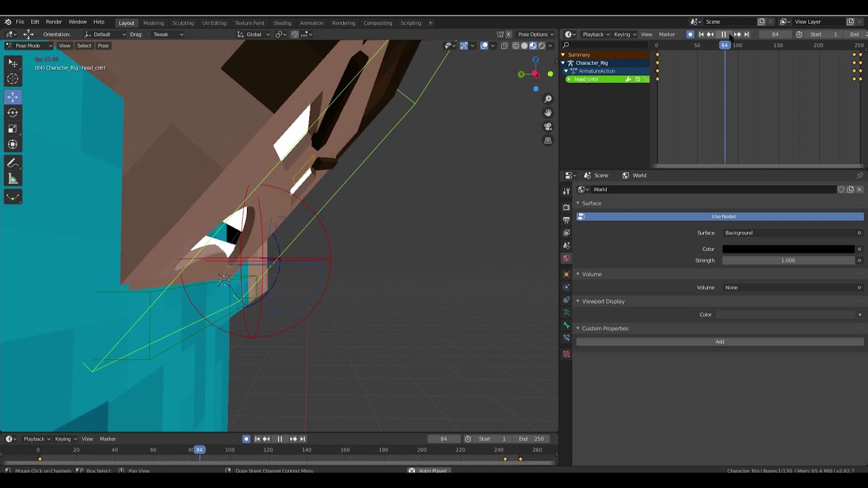Toggle auto keying record in dope sheet header
The height and width of the screenshot is (488, 868).
(x=690, y=35)
